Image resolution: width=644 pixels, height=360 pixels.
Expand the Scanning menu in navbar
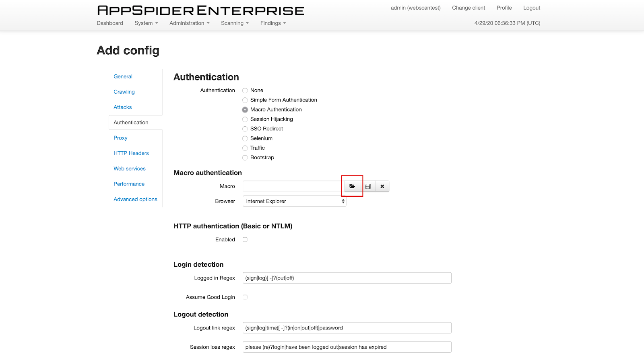click(235, 23)
